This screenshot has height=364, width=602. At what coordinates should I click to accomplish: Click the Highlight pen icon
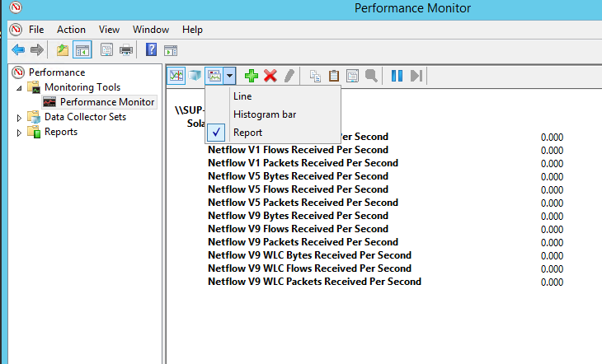tap(289, 76)
